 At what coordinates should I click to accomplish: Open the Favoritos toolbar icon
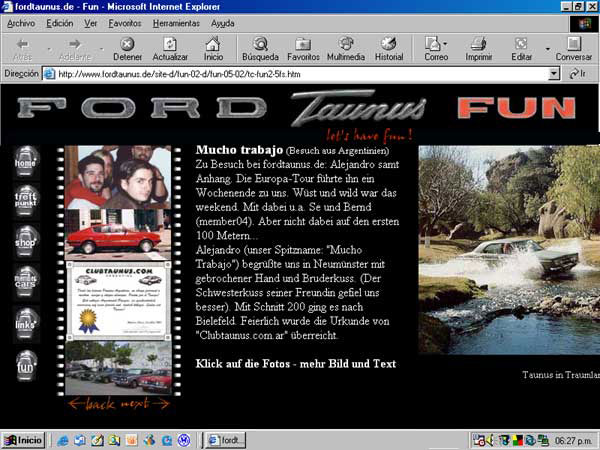click(x=303, y=44)
